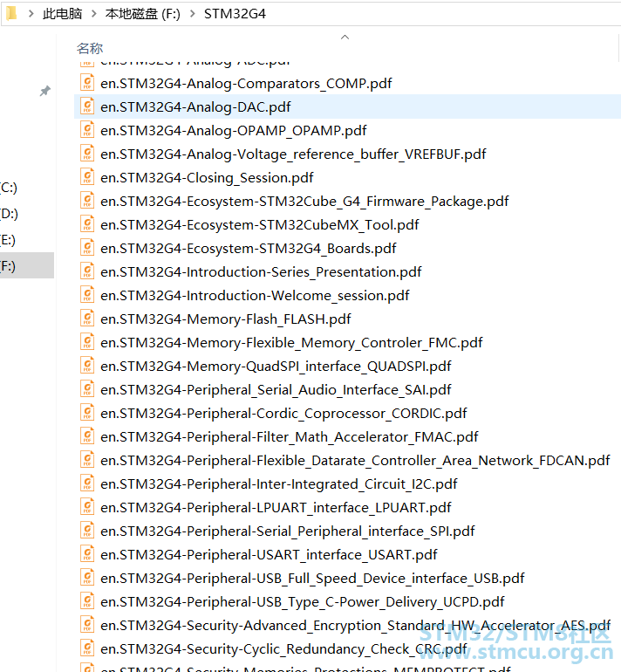
Task: Click PDF icon of Analog-OPAMP_OPAMP file
Action: click(x=87, y=129)
